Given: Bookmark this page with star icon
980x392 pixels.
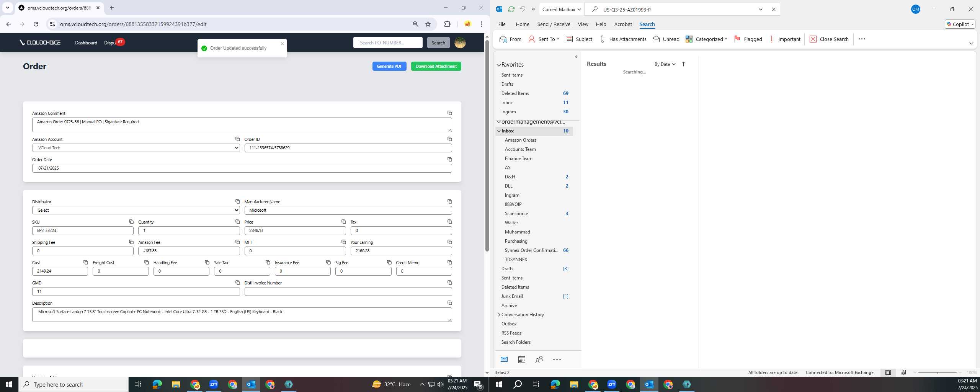Looking at the screenshot, I should click(428, 24).
